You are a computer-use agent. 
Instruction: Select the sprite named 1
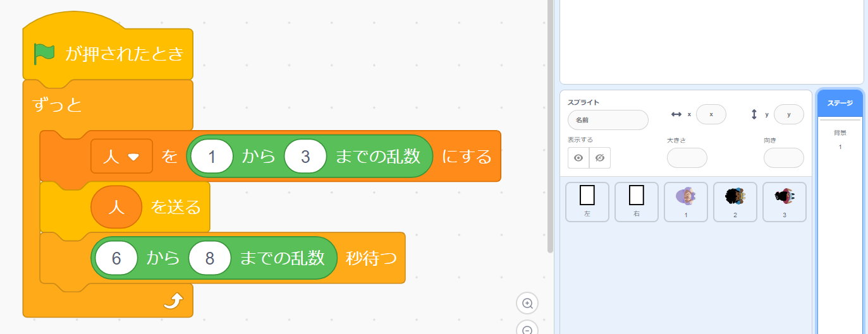coord(686,202)
